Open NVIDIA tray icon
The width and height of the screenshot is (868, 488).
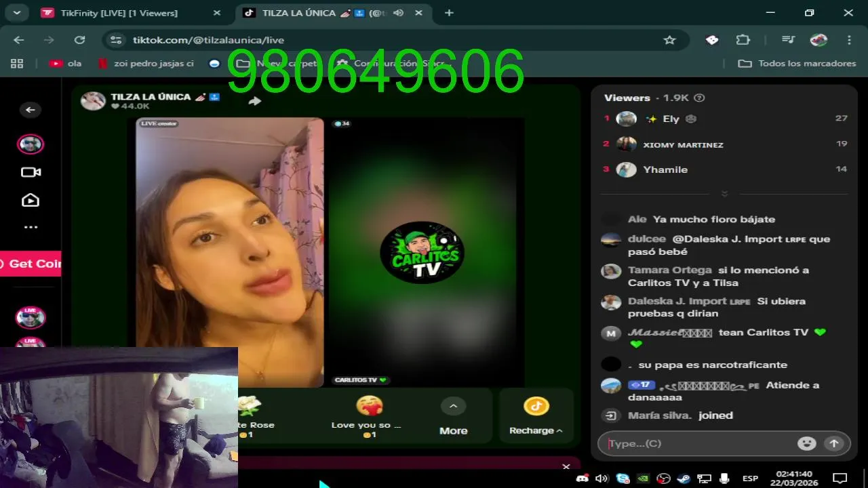tap(643, 478)
